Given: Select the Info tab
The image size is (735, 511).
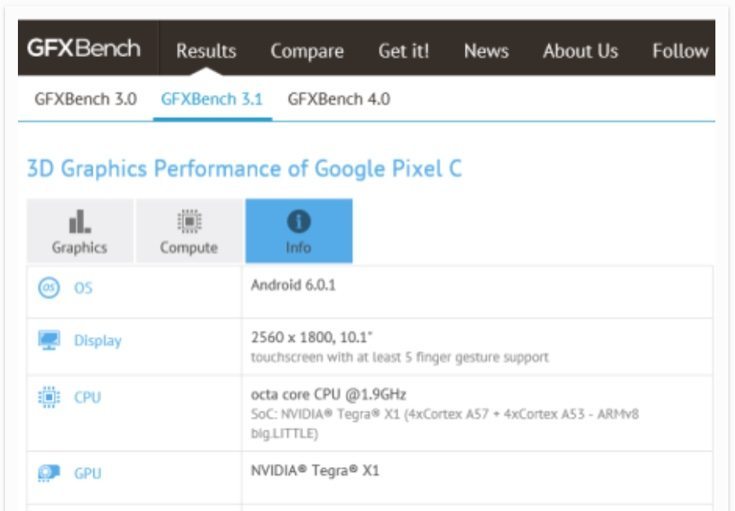Looking at the screenshot, I should (299, 231).
